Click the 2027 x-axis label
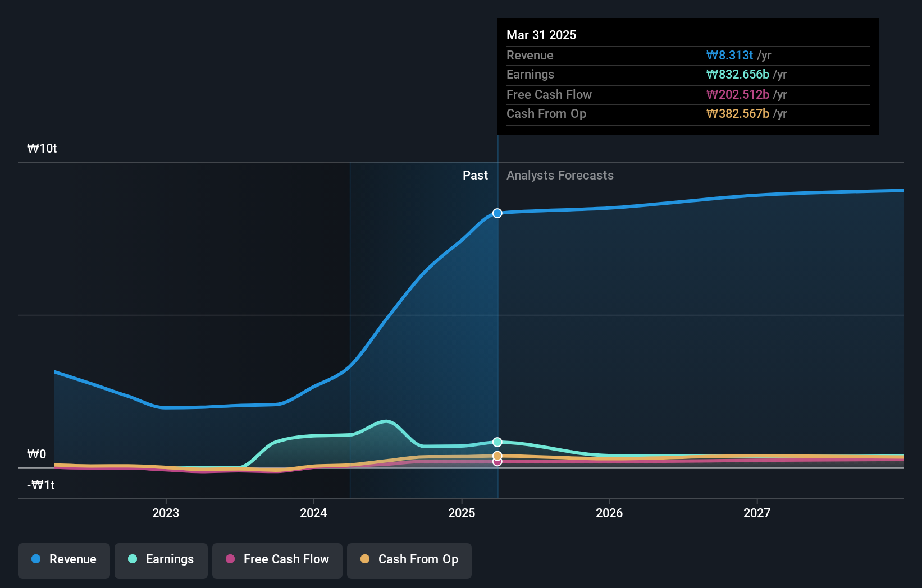The height and width of the screenshot is (588, 922). tap(757, 513)
